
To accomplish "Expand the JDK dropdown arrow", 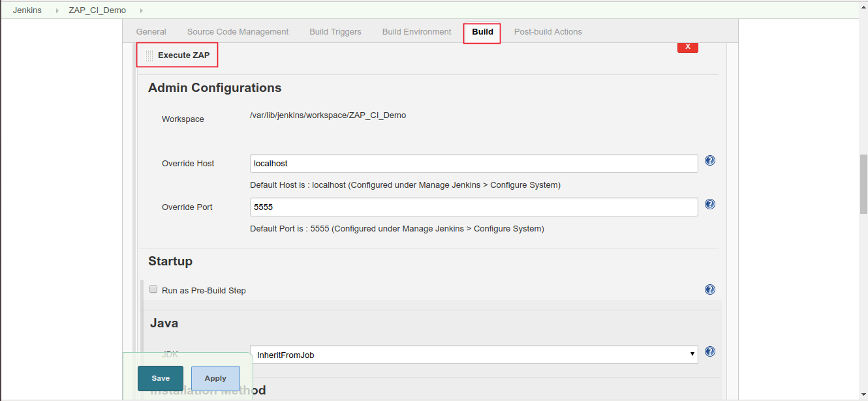I will pos(692,355).
